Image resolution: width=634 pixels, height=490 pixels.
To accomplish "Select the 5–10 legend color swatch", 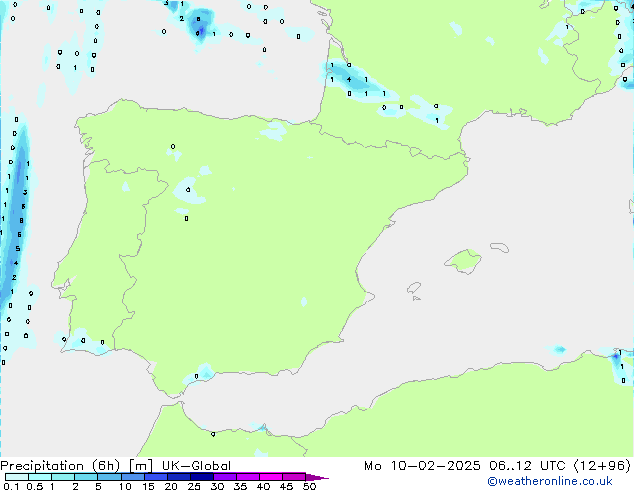I will 109,477.
